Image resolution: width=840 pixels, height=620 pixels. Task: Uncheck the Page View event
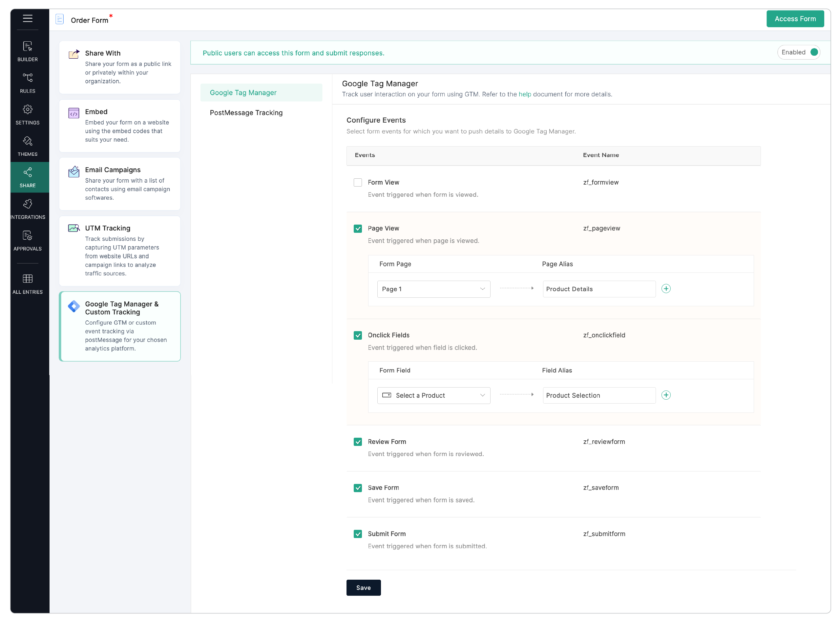(358, 229)
